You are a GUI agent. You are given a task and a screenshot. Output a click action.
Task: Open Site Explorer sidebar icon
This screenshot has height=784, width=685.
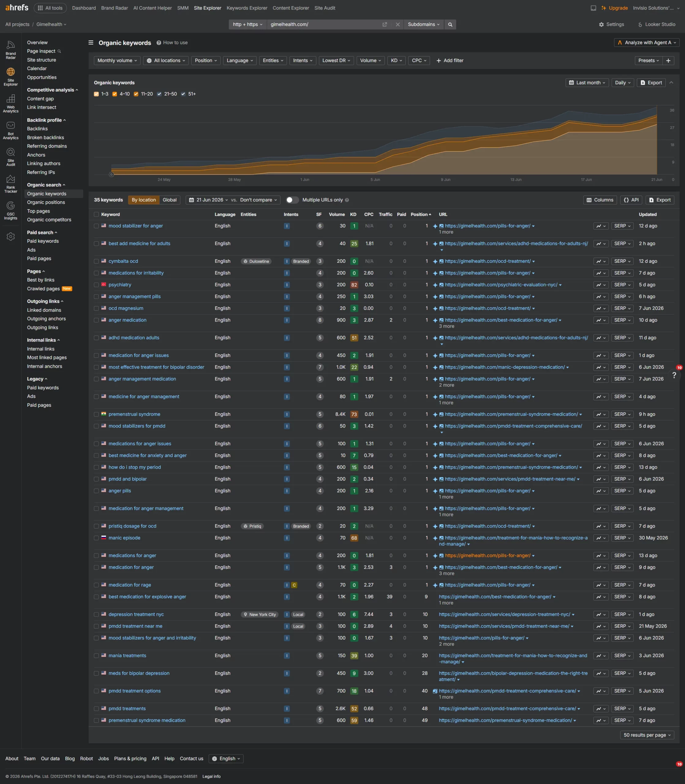coord(11,77)
